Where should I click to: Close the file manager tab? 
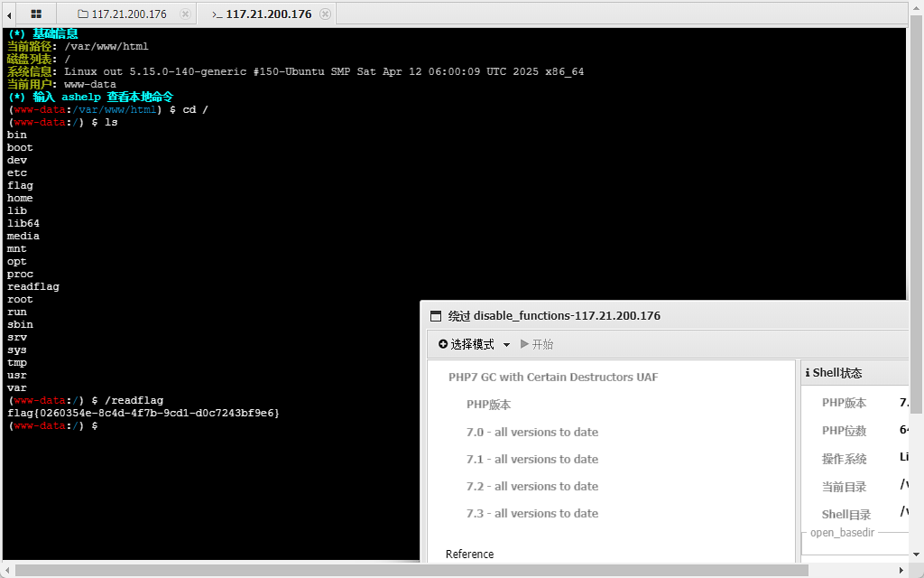point(185,14)
